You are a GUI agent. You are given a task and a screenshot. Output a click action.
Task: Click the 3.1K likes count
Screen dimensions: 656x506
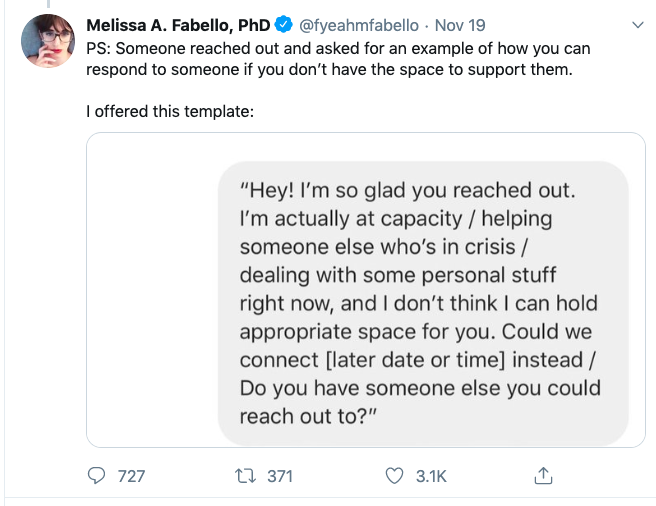coord(431,476)
